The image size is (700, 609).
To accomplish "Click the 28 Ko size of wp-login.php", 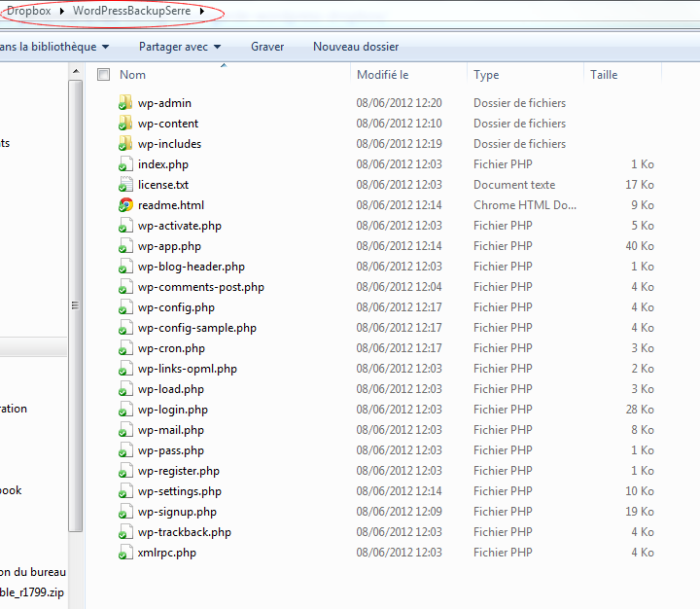I will click(x=640, y=410).
